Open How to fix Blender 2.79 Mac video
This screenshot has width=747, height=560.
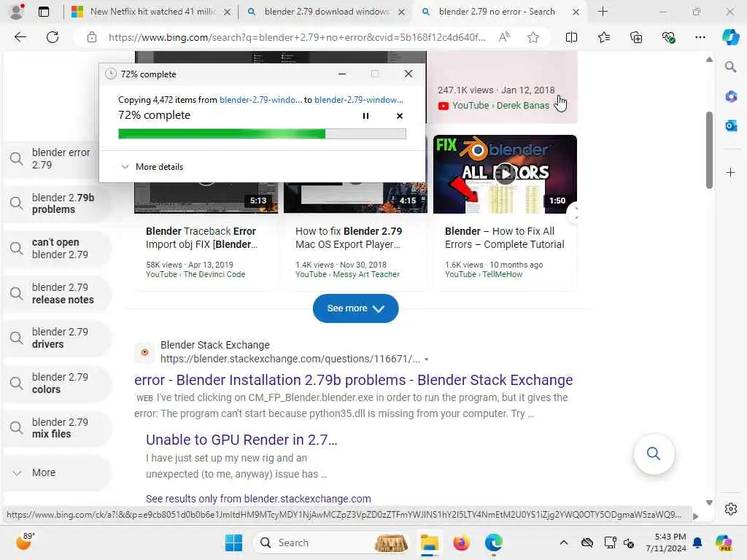348,238
